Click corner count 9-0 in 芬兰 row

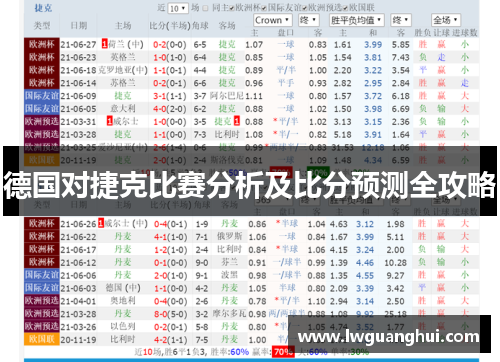coord(202,263)
